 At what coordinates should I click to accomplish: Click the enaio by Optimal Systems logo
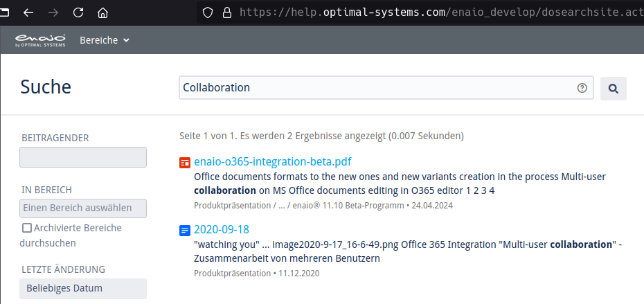40,40
